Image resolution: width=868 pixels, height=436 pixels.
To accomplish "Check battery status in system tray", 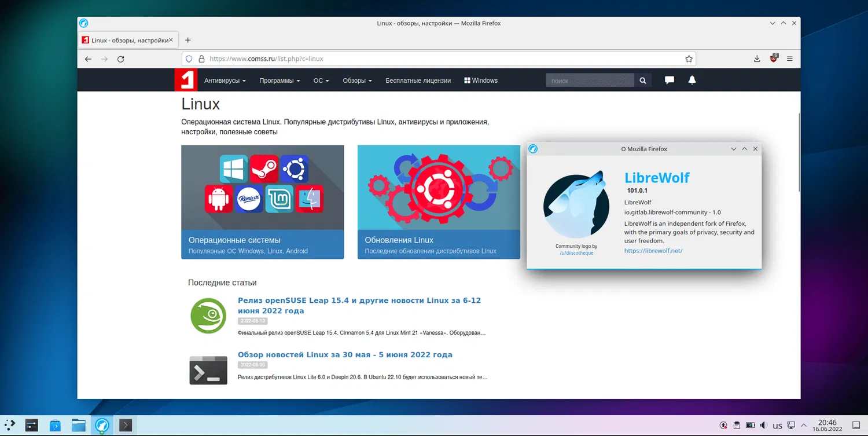I will coord(750,426).
